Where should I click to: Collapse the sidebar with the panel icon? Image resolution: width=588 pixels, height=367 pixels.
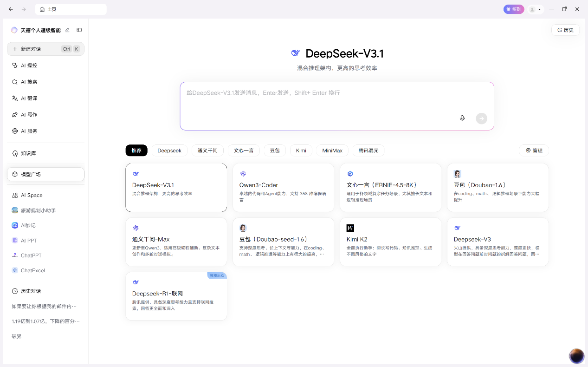click(79, 30)
